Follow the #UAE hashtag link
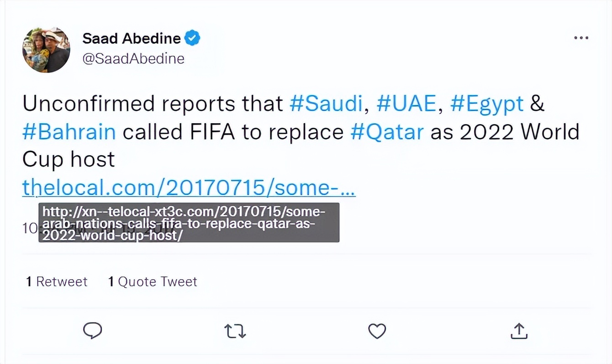 406,104
